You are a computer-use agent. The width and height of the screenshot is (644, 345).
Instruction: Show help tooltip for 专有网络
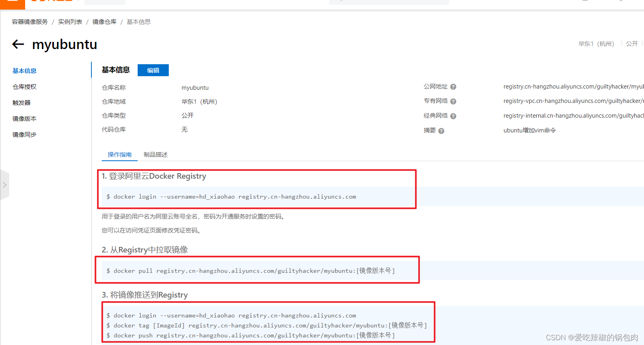tap(453, 102)
